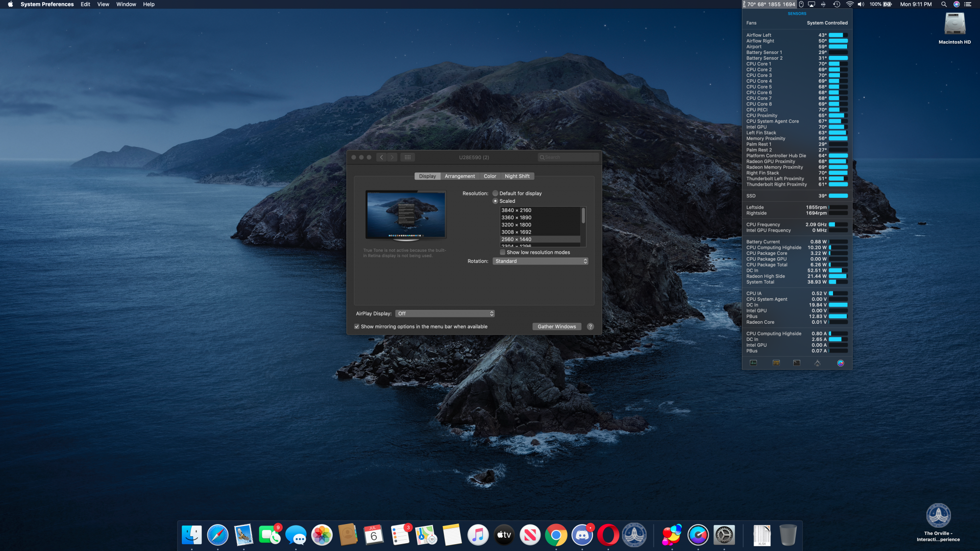Screen dimensions: 980x551
Task: Open Time Machine menu bar icon
Action: [837, 4]
